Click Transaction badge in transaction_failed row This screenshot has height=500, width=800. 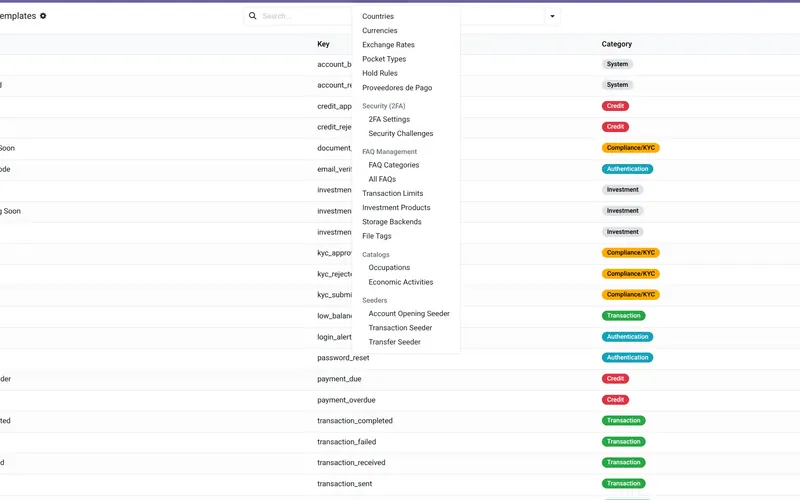click(623, 441)
